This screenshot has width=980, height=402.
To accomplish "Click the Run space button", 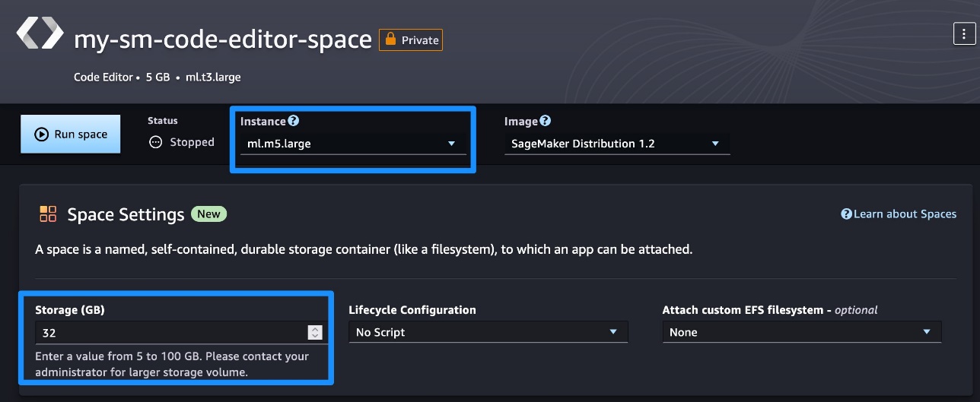I will [70, 135].
